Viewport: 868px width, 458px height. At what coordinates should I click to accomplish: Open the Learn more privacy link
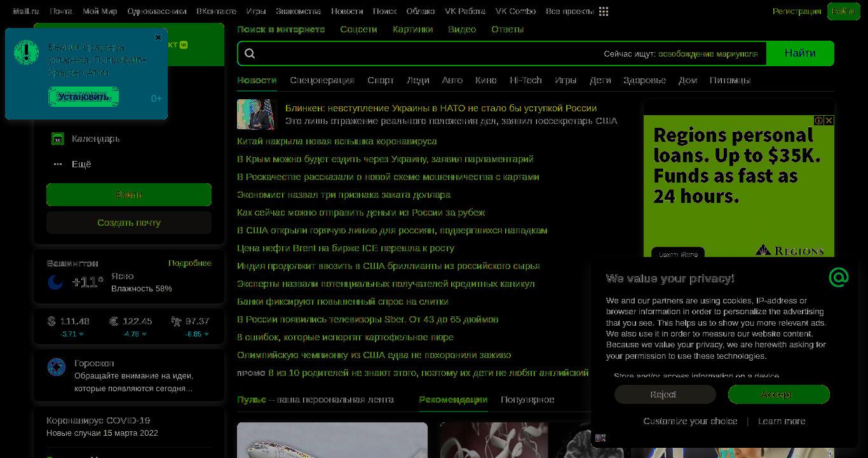(782, 421)
